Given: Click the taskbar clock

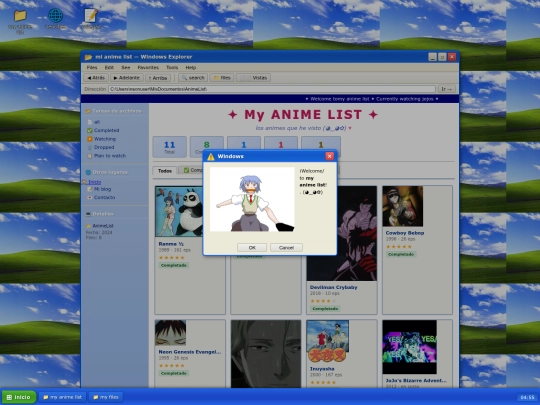Looking at the screenshot, I should 527,398.
